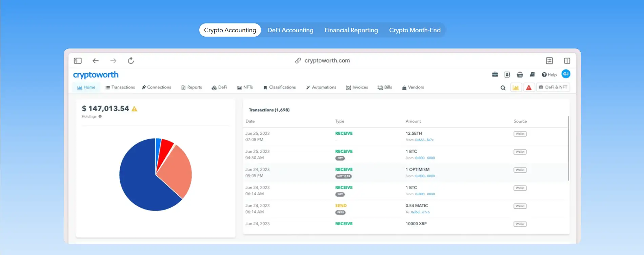The image size is (644, 255).
Task: Click the transactions list vertical scrollbar
Action: tap(568, 149)
